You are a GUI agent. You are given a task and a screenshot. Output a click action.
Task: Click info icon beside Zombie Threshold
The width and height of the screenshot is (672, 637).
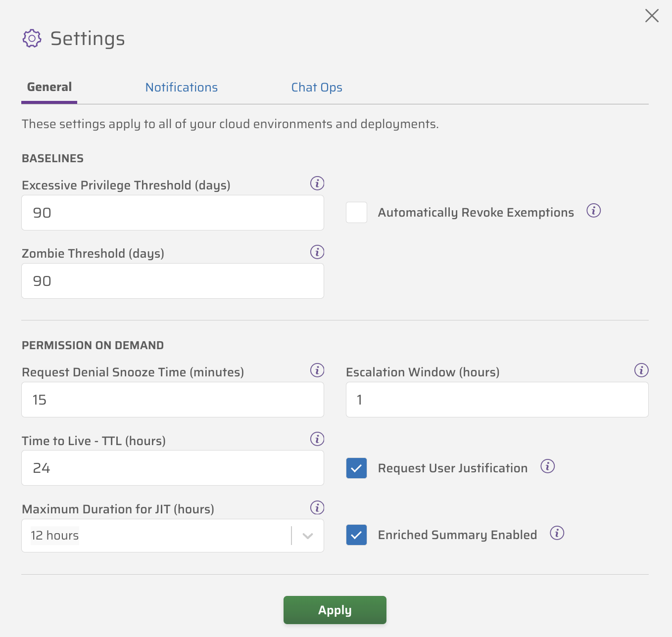click(x=317, y=252)
